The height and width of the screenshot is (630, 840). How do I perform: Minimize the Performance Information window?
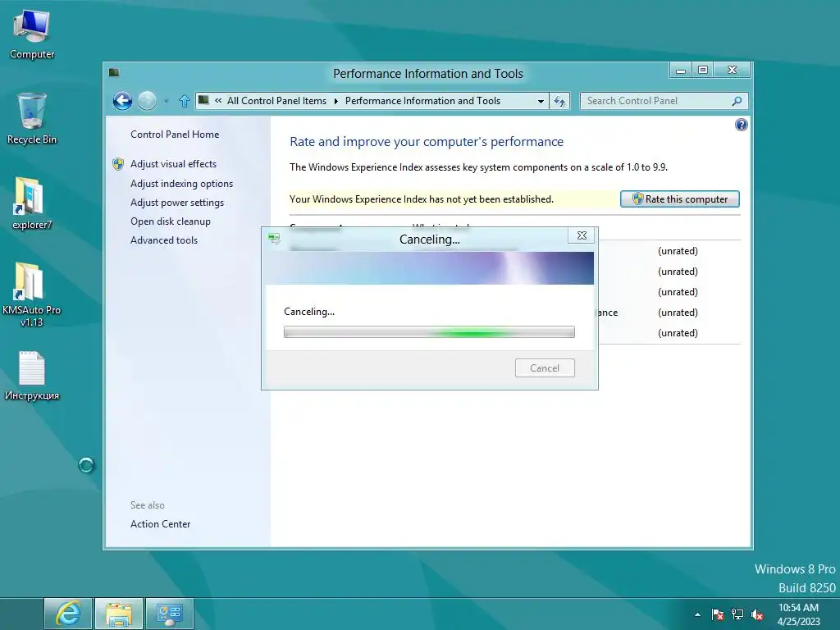click(681, 71)
